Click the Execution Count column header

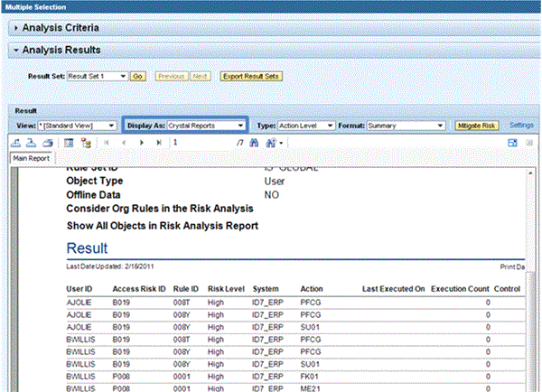coord(460,289)
